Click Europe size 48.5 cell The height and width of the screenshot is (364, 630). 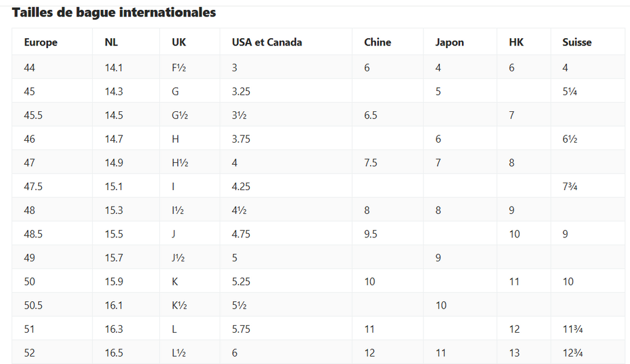click(x=33, y=234)
